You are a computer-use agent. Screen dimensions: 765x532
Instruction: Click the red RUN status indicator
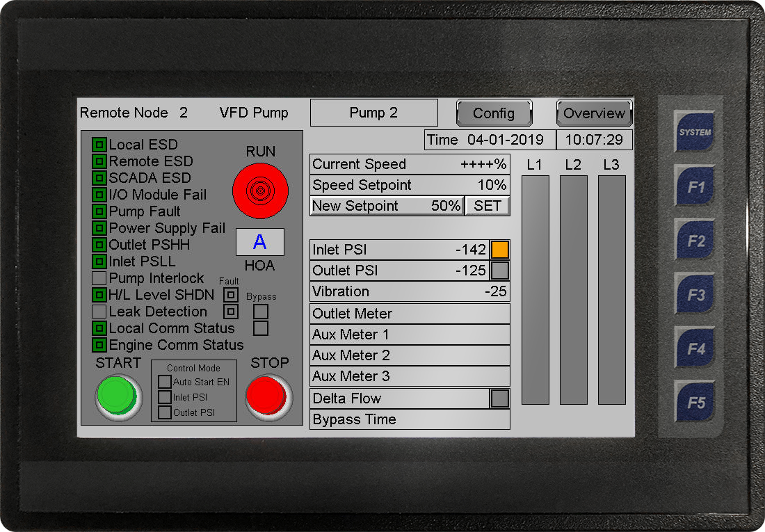259,188
